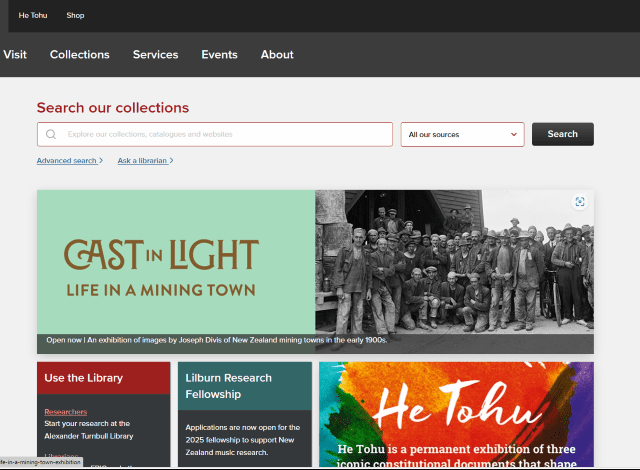Open the Researchers link
Screen dimensions: 640x470
(x=66, y=412)
